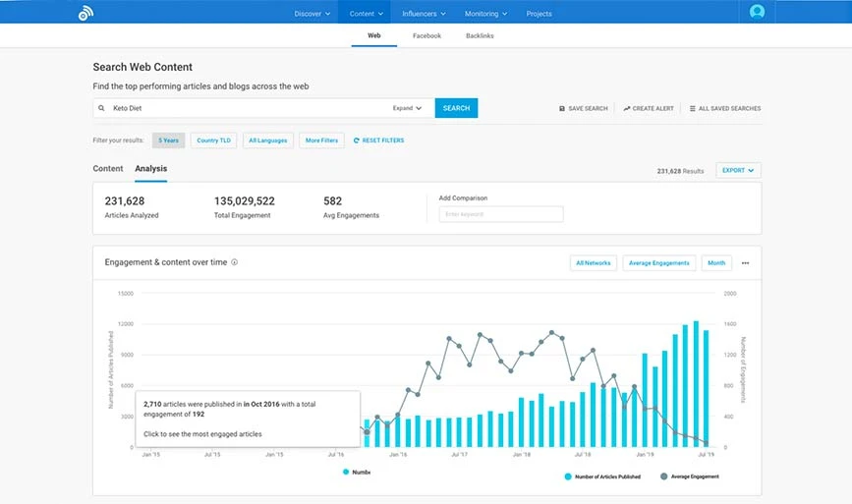The height and width of the screenshot is (504, 852).
Task: Go to Projects in top navigation
Action: [540, 14]
